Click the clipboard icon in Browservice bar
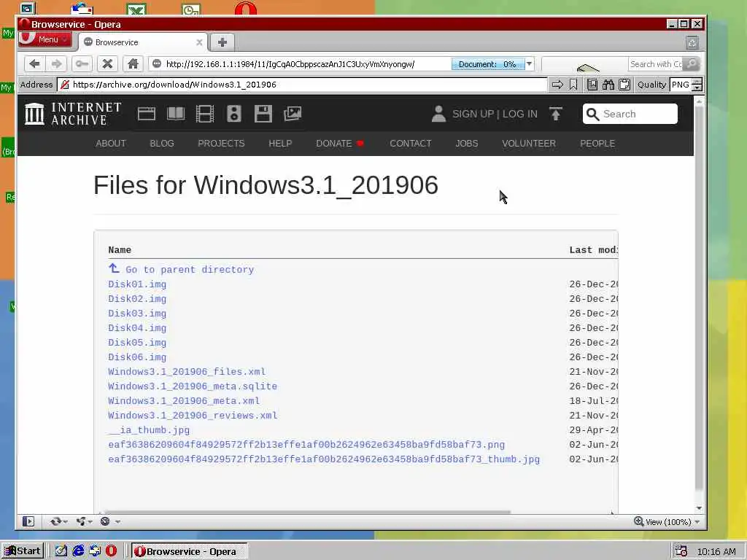 point(624,85)
